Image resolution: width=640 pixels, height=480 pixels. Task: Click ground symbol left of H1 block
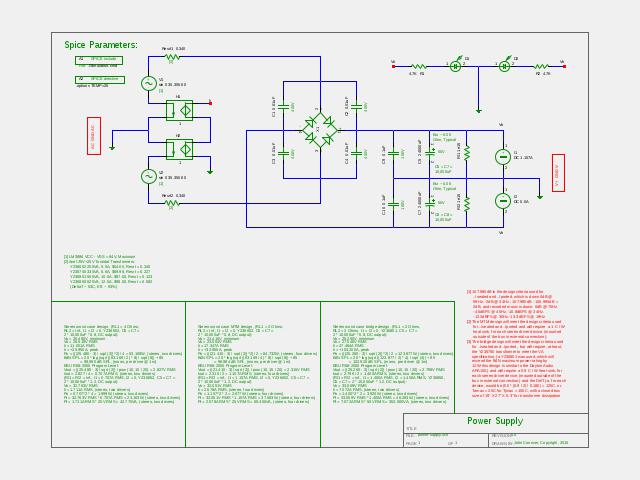pyautogui.click(x=112, y=148)
